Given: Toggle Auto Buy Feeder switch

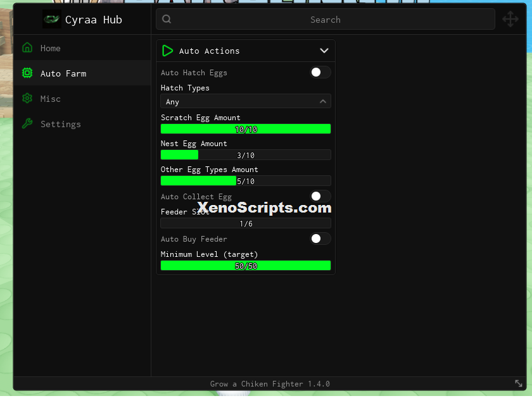Looking at the screenshot, I should click(320, 238).
